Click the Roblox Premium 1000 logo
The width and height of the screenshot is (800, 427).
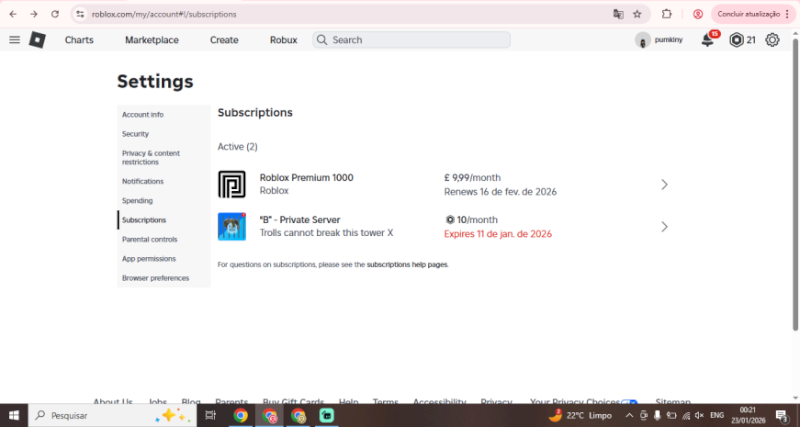[x=232, y=184]
